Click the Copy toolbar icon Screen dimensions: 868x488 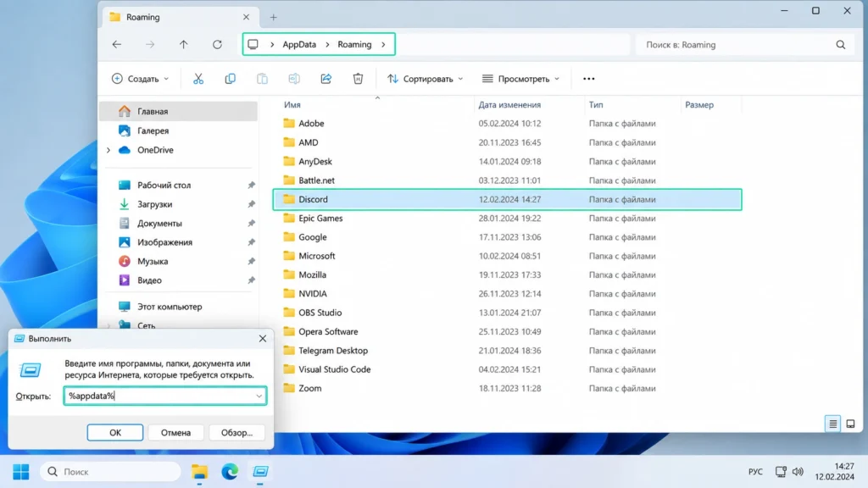(x=231, y=79)
